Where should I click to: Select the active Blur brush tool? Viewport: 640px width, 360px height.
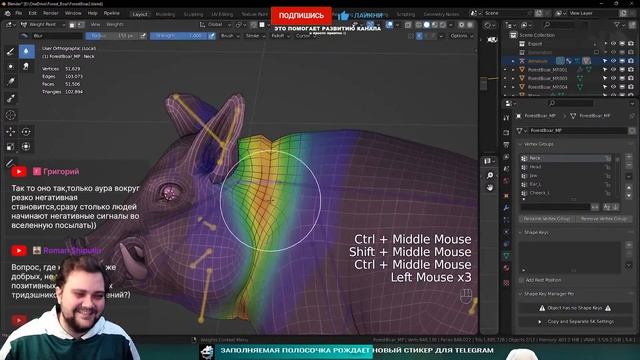(26, 51)
